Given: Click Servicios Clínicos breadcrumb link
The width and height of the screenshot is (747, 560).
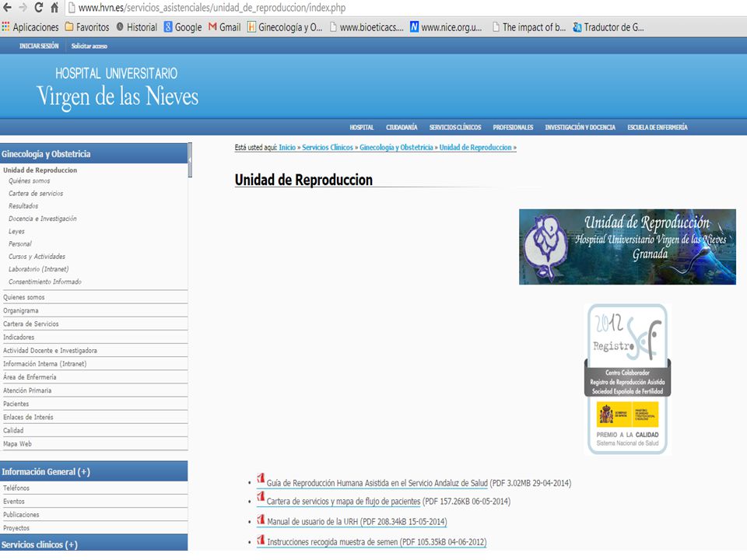Looking at the screenshot, I should 328,148.
